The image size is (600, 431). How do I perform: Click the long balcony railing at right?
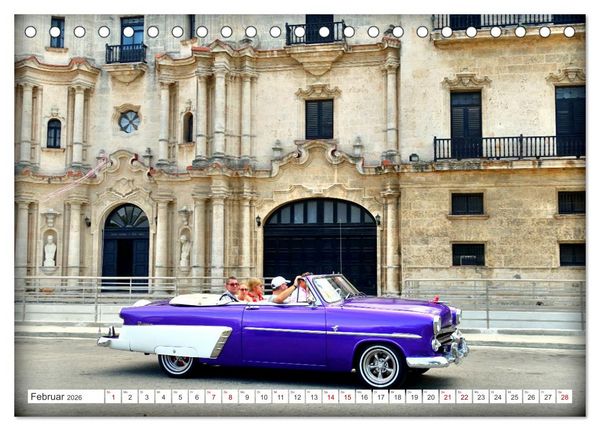click(509, 147)
